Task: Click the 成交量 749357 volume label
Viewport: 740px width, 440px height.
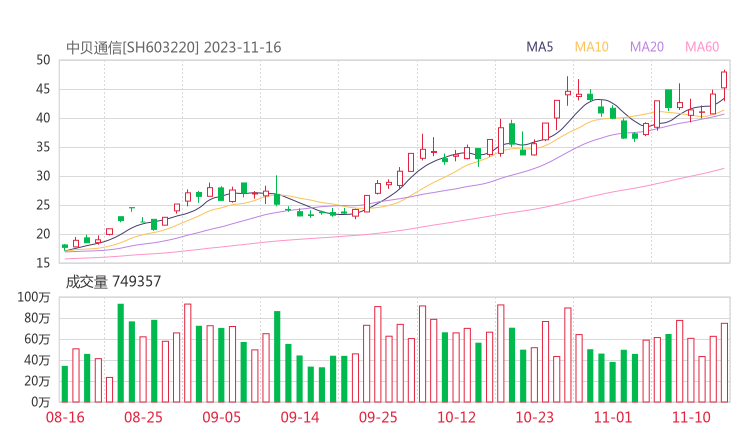Action: click(x=113, y=282)
